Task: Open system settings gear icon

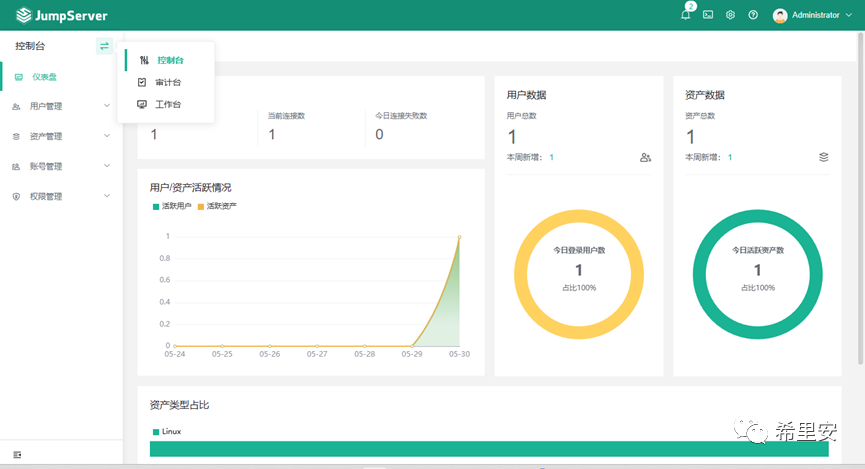Action: coord(730,15)
